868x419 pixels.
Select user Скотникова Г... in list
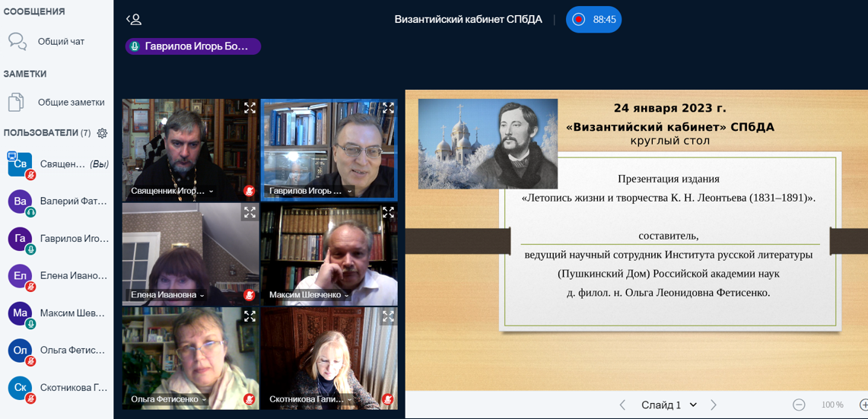56,388
